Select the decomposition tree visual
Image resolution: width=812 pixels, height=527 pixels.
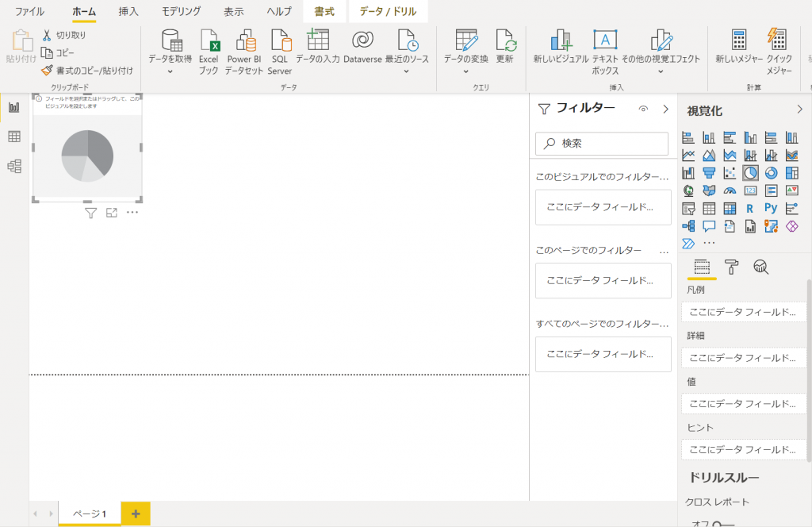688,226
